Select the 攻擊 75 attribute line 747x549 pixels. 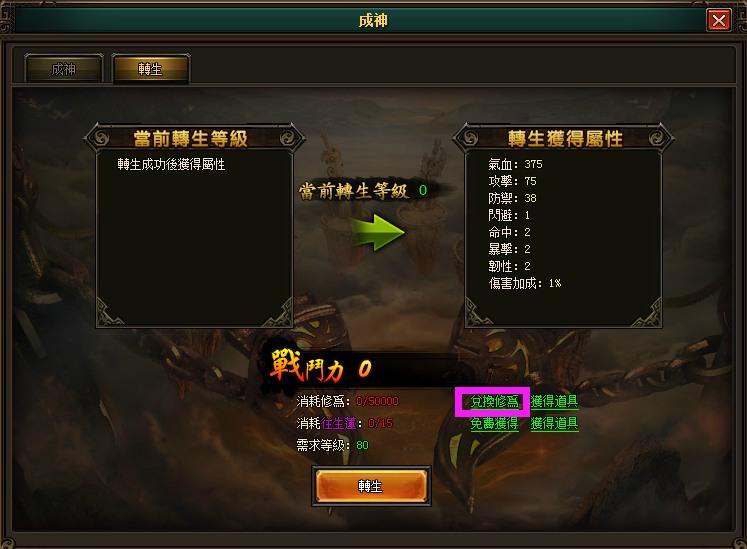pos(513,182)
